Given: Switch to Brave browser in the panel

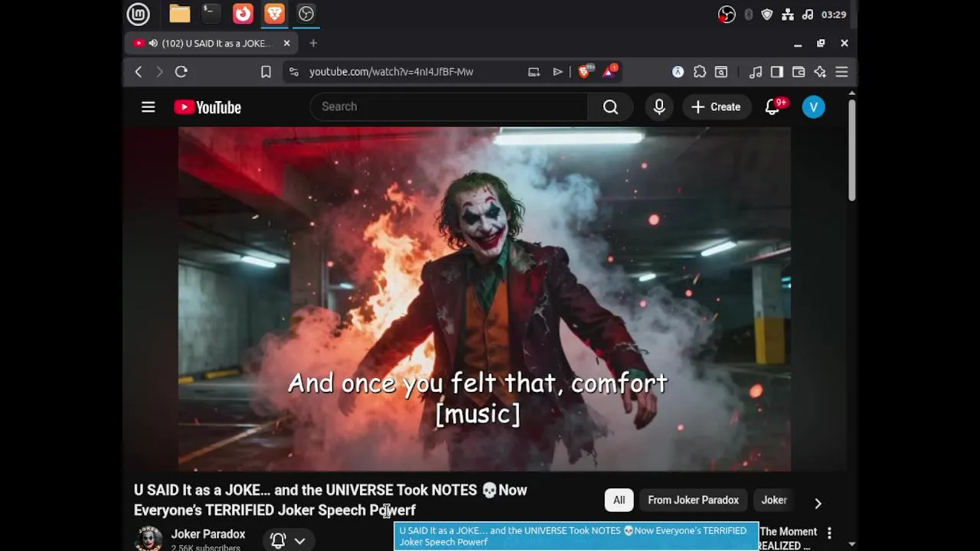Looking at the screenshot, I should (274, 14).
